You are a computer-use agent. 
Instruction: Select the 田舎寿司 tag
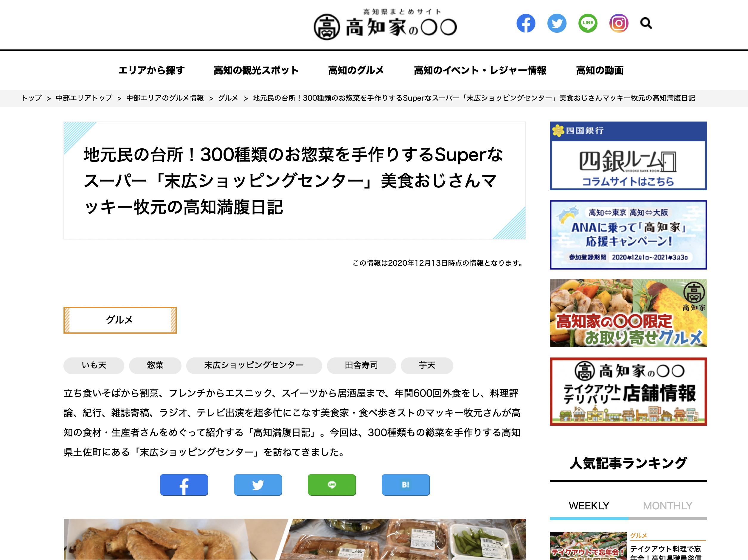(x=361, y=365)
